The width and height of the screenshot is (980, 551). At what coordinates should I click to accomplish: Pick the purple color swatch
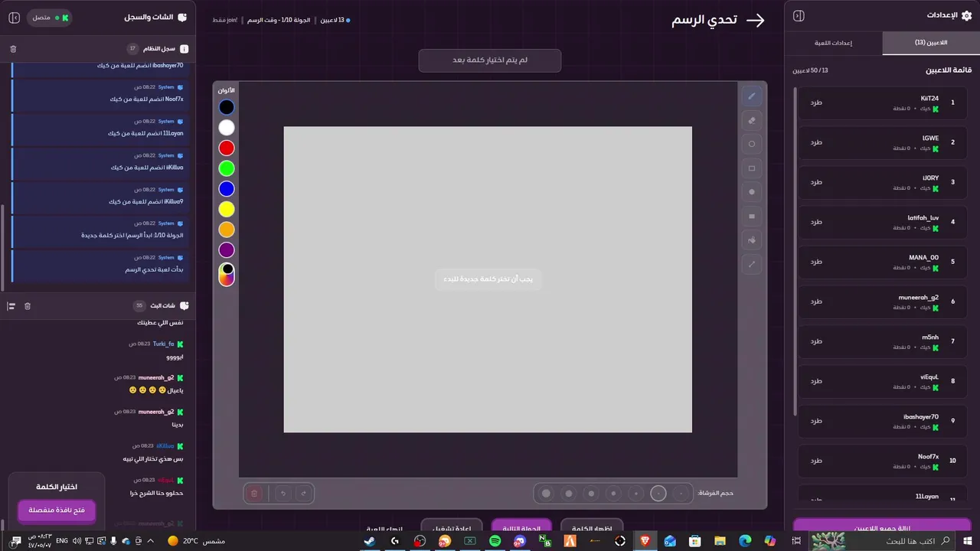[227, 250]
